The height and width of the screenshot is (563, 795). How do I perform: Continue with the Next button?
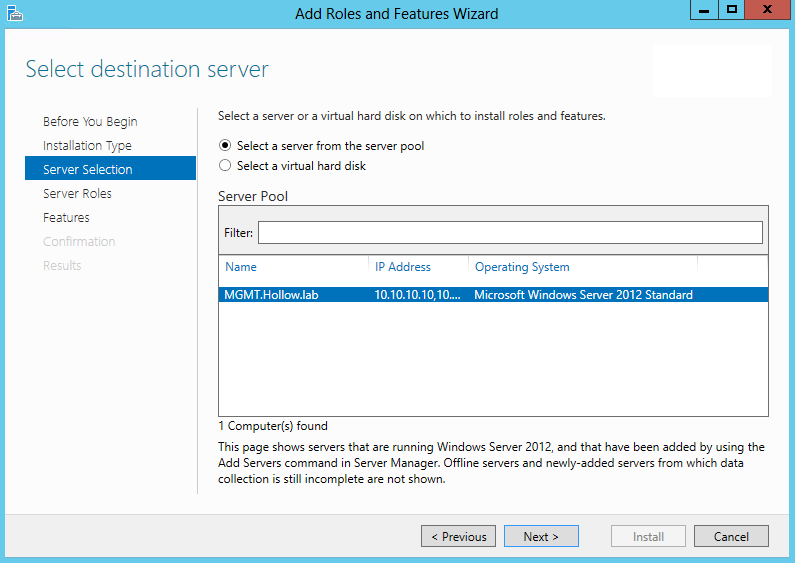541,537
